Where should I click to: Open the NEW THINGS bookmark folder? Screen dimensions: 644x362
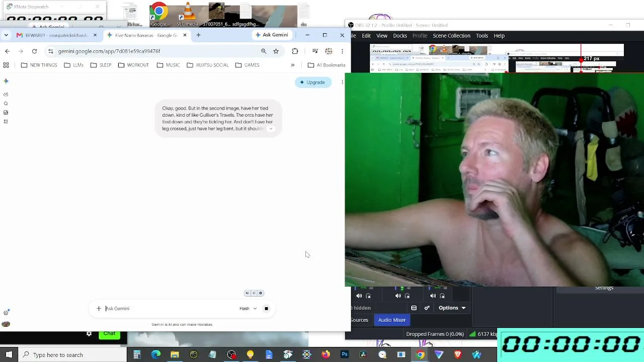point(39,65)
